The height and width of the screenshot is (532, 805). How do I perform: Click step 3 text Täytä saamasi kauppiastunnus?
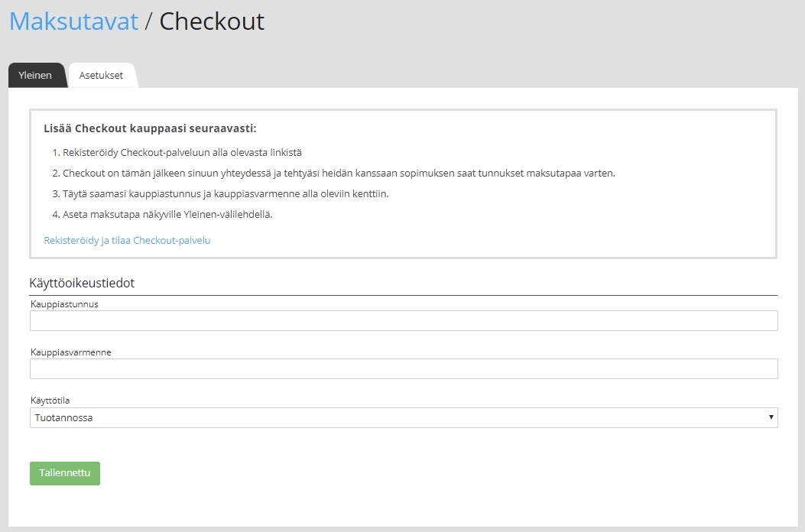[x=226, y=193]
